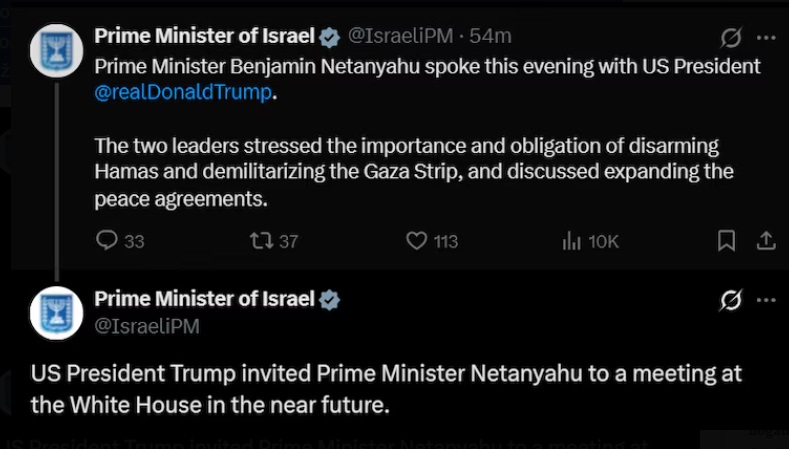Open more options on second tweet
This screenshot has width=789, height=449.
point(766,300)
